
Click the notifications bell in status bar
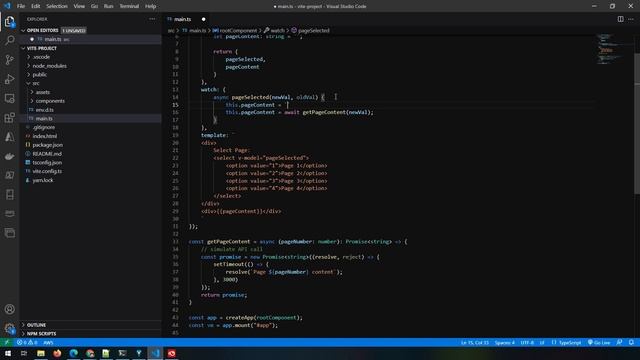[x=631, y=342]
